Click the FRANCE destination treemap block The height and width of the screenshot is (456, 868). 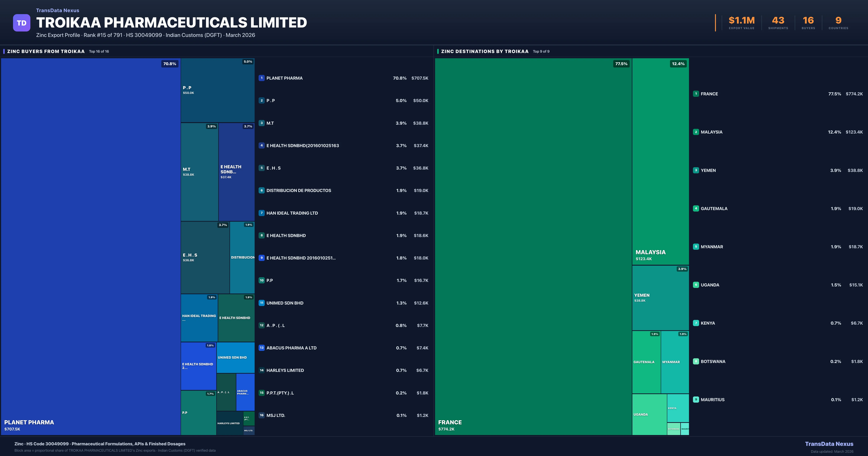[x=533, y=246]
